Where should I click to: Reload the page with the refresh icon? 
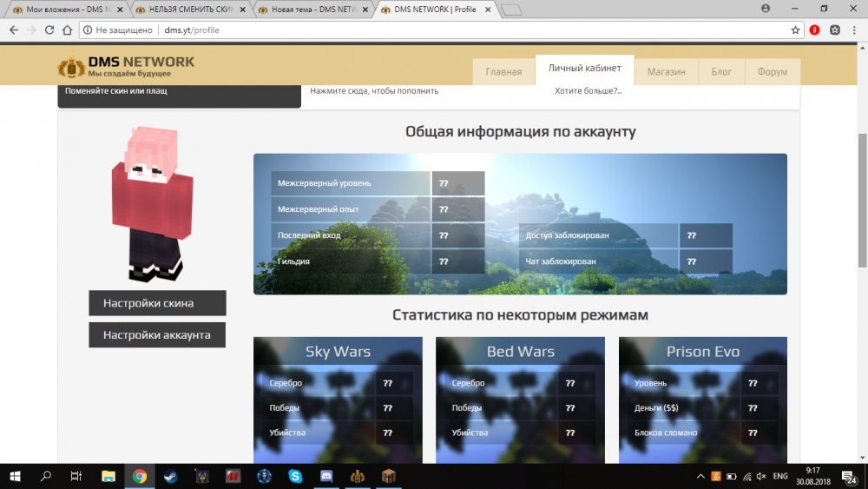point(49,30)
